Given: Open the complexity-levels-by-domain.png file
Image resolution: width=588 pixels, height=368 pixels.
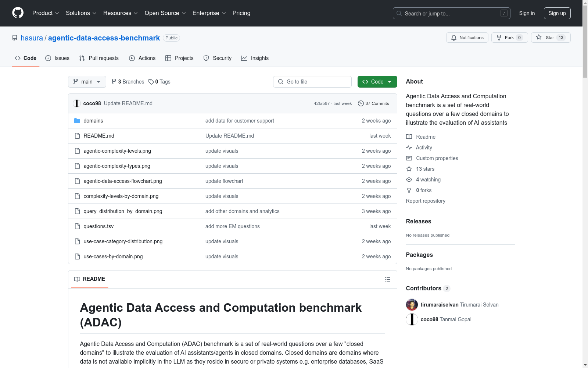Looking at the screenshot, I should pyautogui.click(x=121, y=196).
